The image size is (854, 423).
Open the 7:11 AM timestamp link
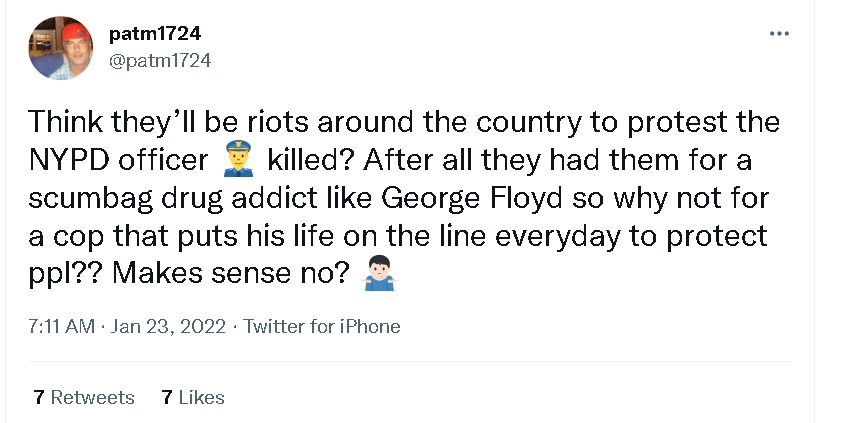pos(63,326)
